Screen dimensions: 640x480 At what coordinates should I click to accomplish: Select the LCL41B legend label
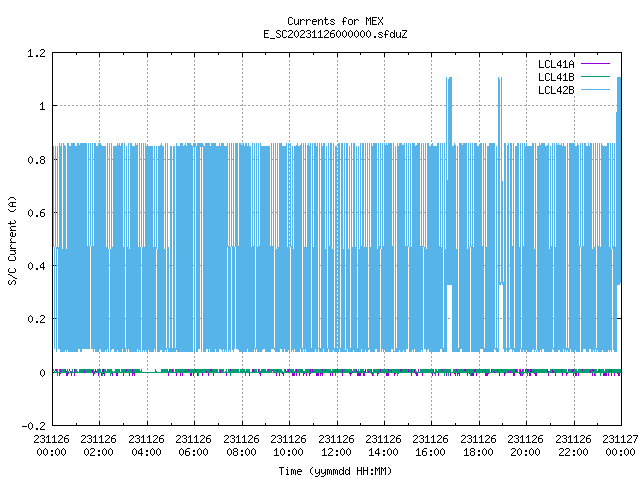point(556,77)
